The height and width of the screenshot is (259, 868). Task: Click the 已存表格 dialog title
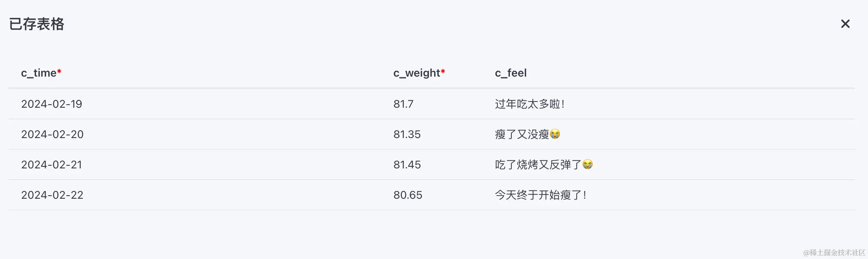[37, 24]
